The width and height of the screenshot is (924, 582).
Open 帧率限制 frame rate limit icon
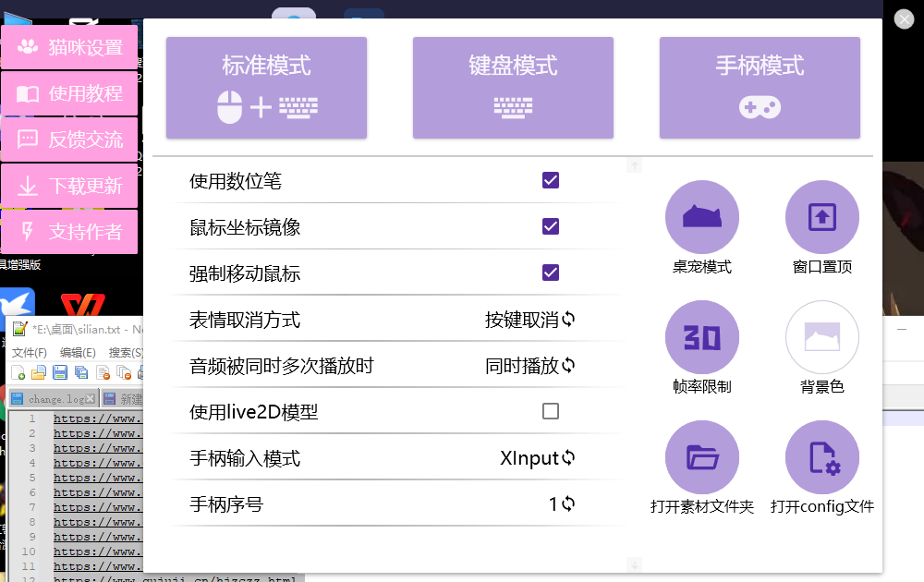702,337
